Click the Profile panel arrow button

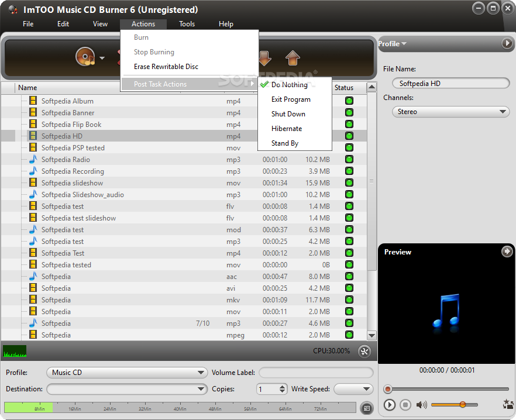[507, 43]
